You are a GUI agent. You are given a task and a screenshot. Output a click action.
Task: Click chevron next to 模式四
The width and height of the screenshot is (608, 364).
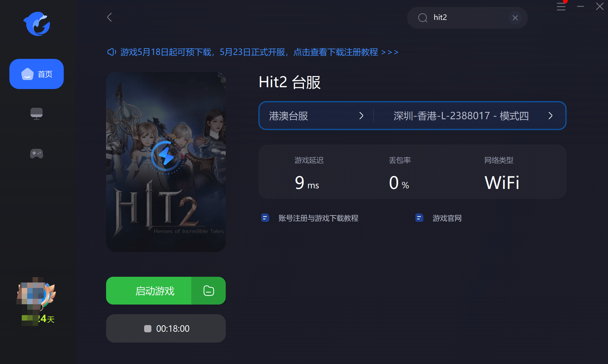[x=551, y=116]
